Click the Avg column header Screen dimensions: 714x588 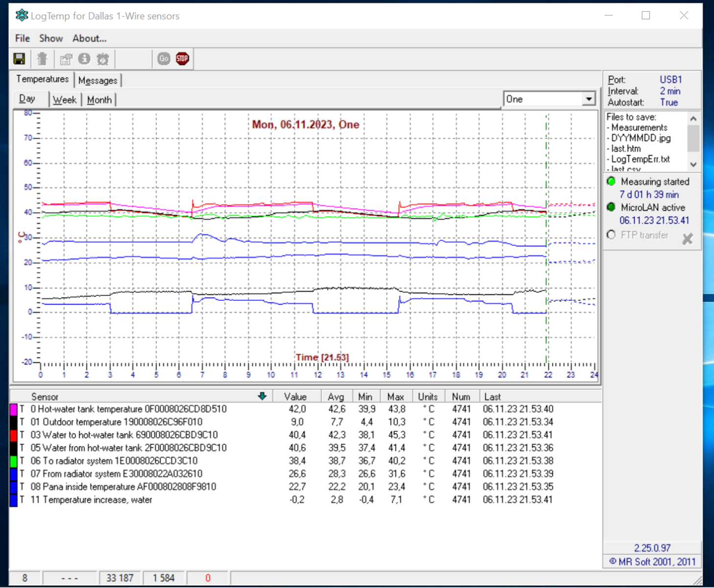336,396
